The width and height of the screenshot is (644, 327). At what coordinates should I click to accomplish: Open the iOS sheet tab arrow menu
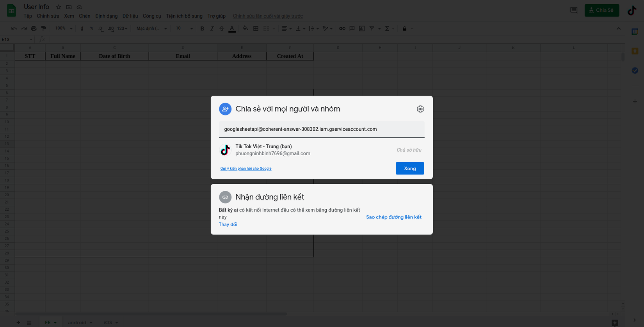[117, 323]
